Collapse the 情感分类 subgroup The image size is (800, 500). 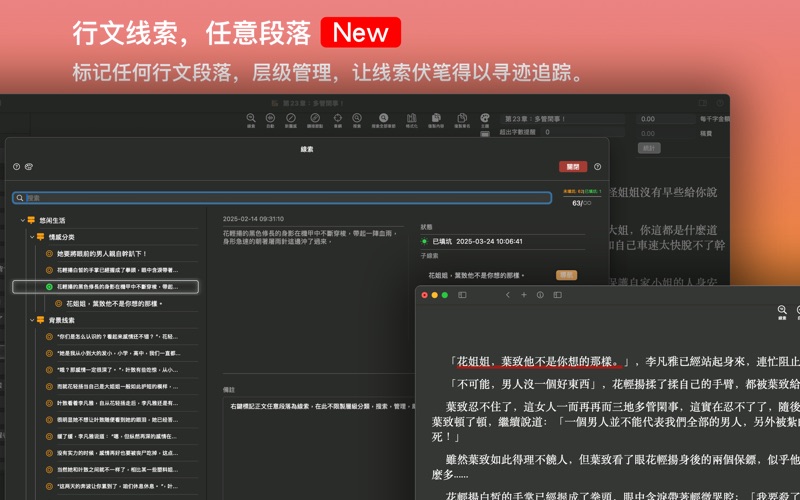tap(32, 237)
